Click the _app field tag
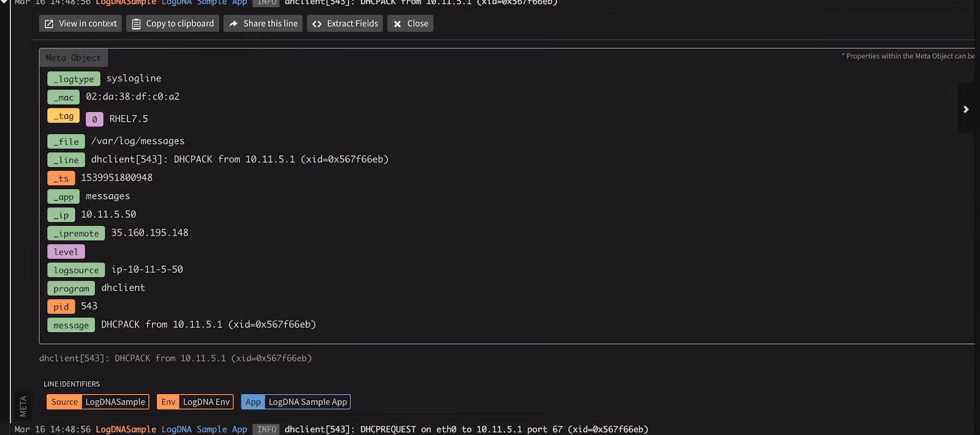This screenshot has width=980, height=435. point(63,196)
